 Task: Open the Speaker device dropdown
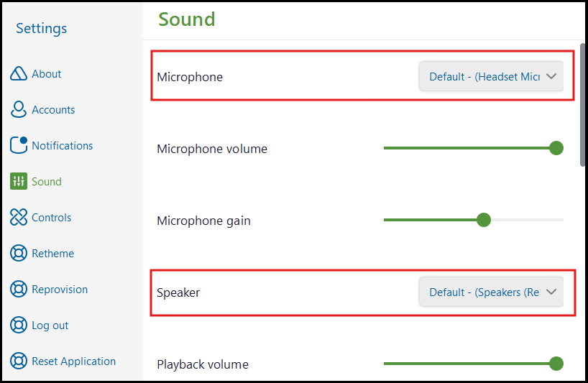(490, 292)
